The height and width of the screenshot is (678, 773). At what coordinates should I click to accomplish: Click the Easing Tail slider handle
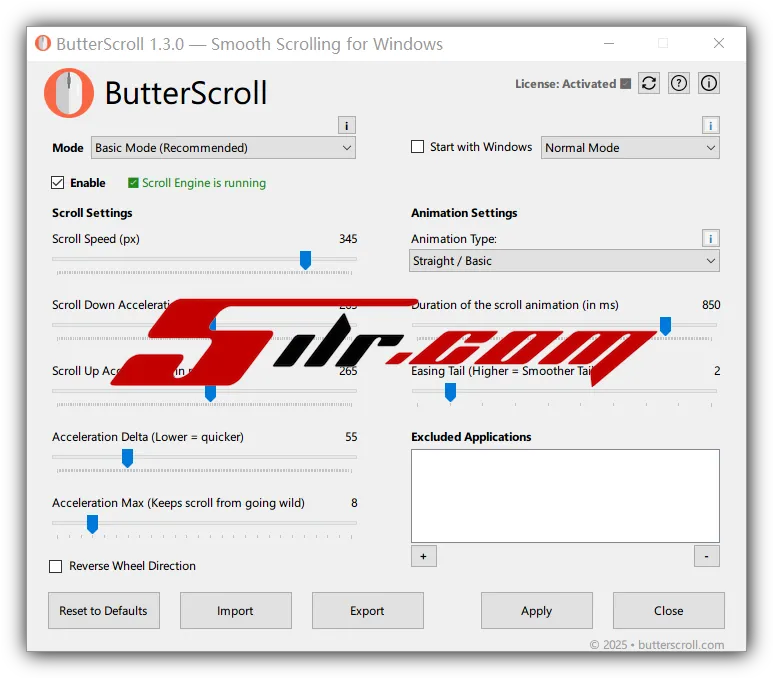click(450, 393)
